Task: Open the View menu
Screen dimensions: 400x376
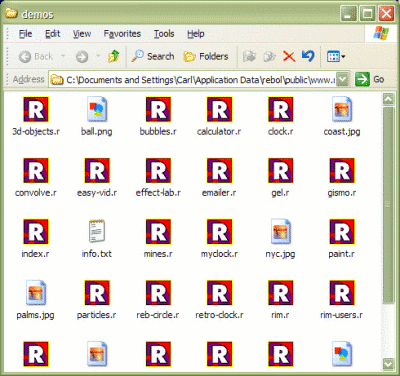Action: 82,34
